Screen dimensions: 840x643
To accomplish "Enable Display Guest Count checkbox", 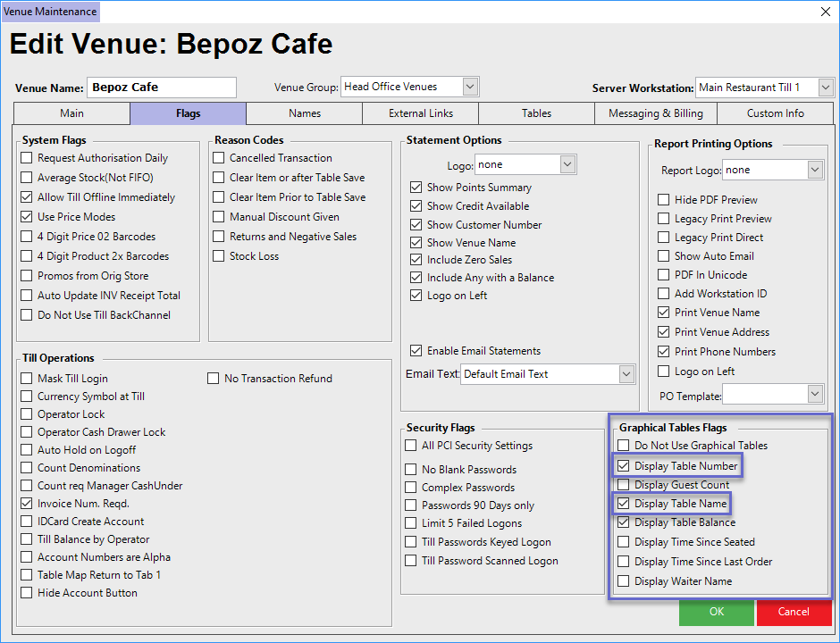I will (623, 485).
